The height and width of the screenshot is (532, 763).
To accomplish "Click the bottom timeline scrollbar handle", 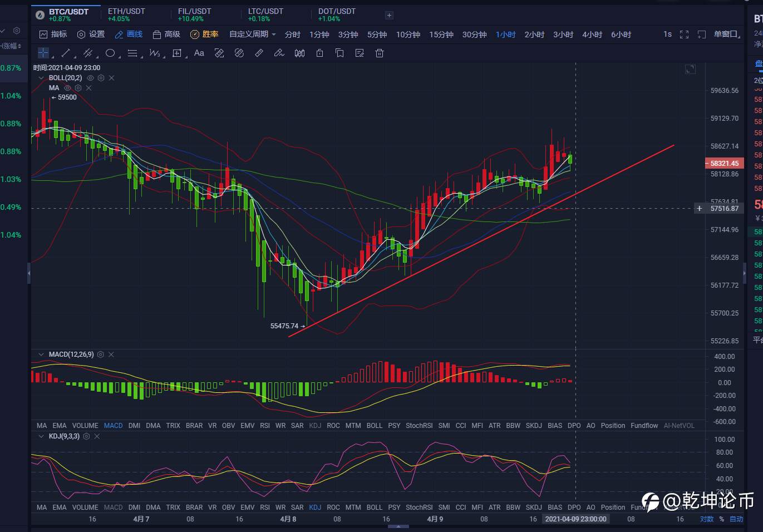I will [398, 526].
